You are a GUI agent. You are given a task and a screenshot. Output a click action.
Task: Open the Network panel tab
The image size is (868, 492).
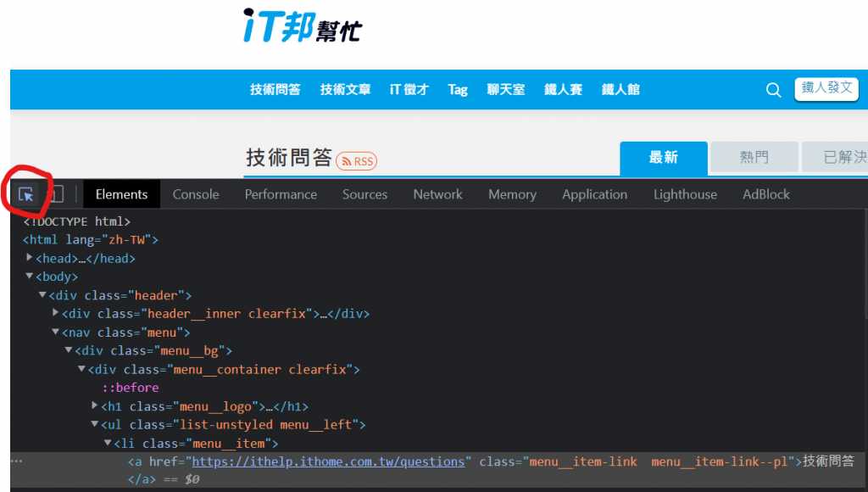pos(437,194)
